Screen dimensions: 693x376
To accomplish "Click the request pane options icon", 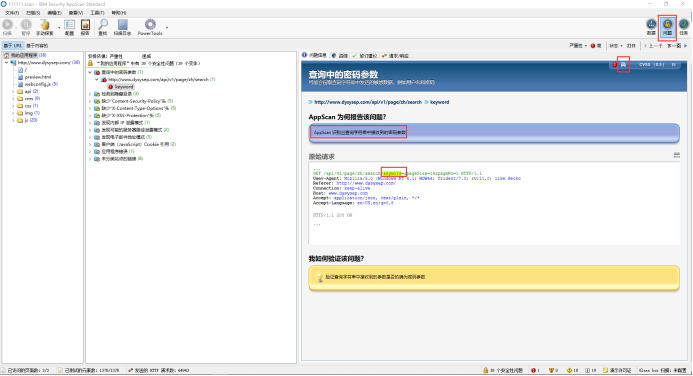I will (x=677, y=155).
